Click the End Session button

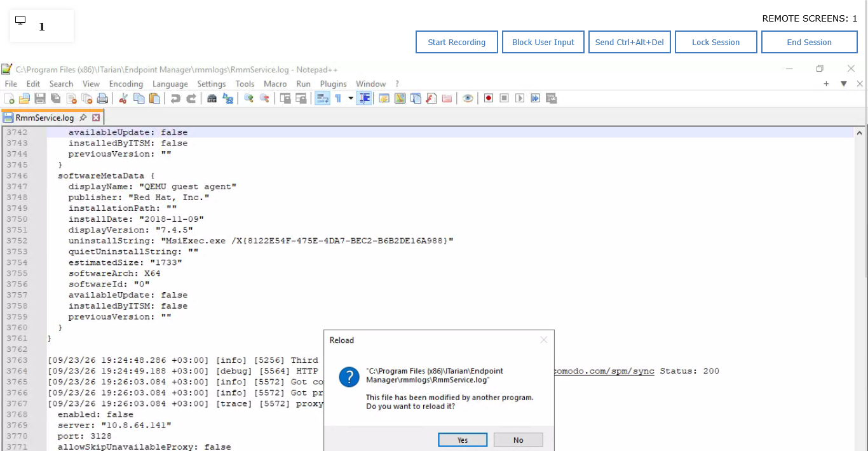coord(810,42)
